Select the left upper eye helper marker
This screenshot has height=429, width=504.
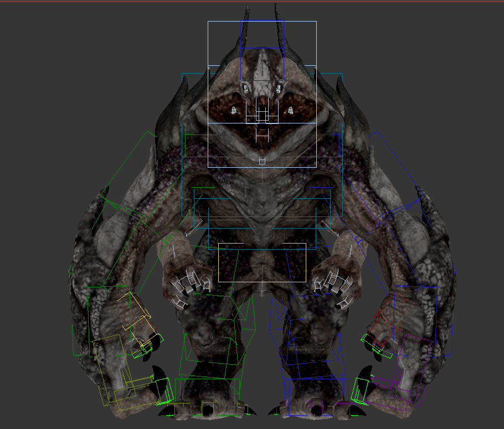(x=245, y=87)
